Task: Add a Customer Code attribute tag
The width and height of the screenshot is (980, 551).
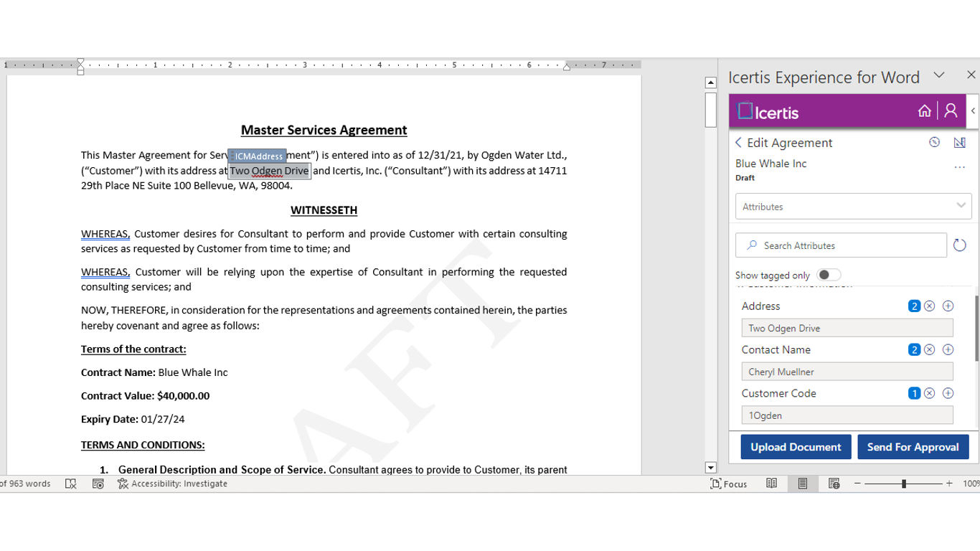Action: [x=948, y=393]
